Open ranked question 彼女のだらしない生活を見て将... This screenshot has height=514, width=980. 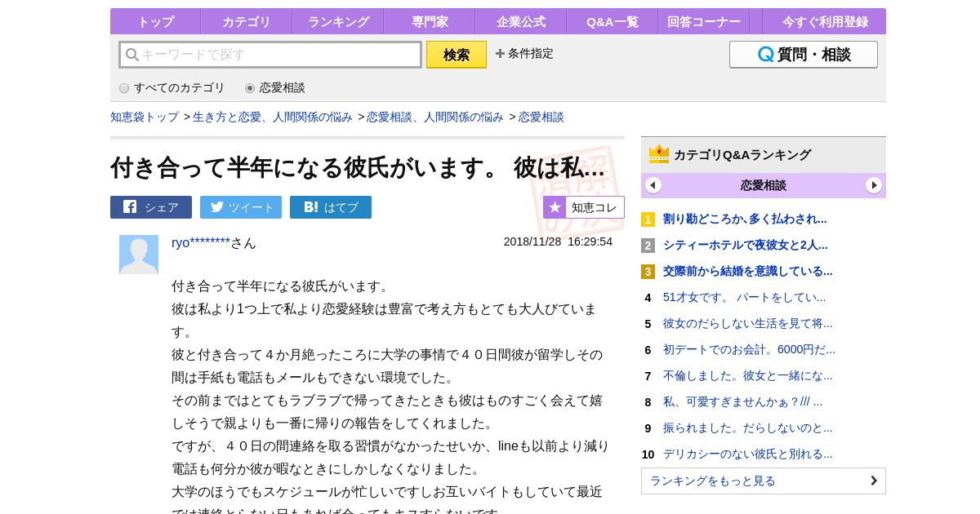(748, 323)
